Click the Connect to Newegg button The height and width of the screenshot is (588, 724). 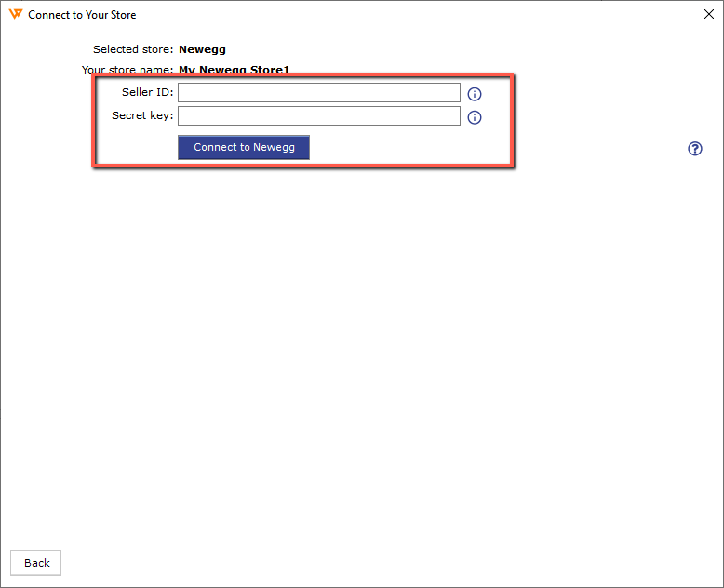click(x=244, y=147)
